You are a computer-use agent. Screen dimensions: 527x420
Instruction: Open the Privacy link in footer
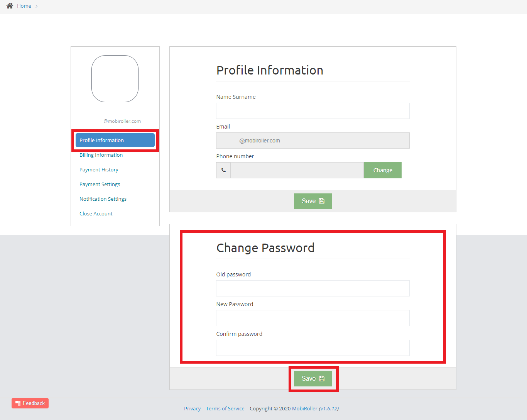[x=193, y=408]
